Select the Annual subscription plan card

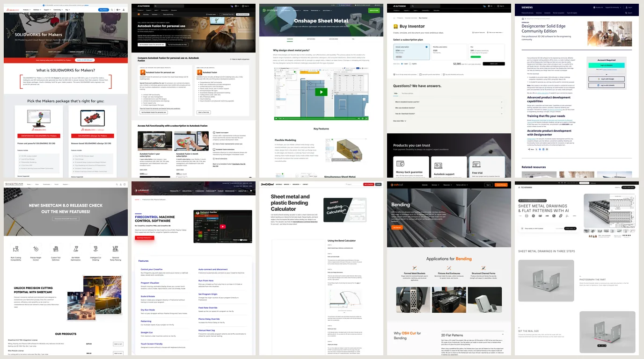pos(411,52)
